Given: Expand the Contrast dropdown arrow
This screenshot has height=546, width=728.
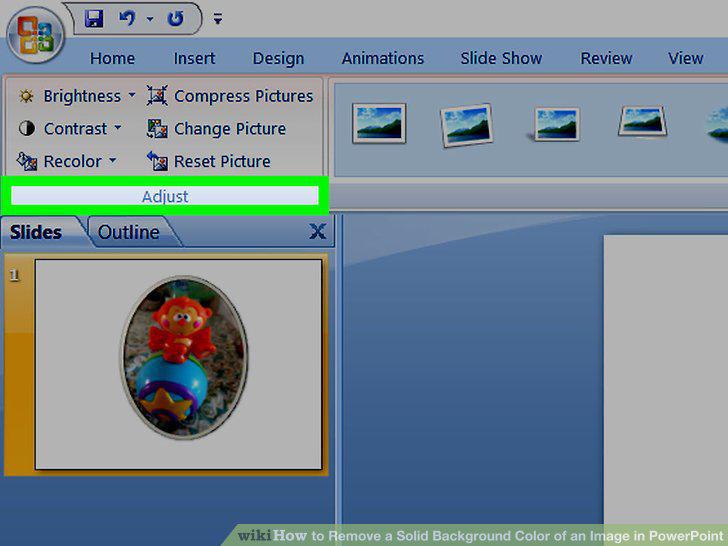Looking at the screenshot, I should click(117, 128).
